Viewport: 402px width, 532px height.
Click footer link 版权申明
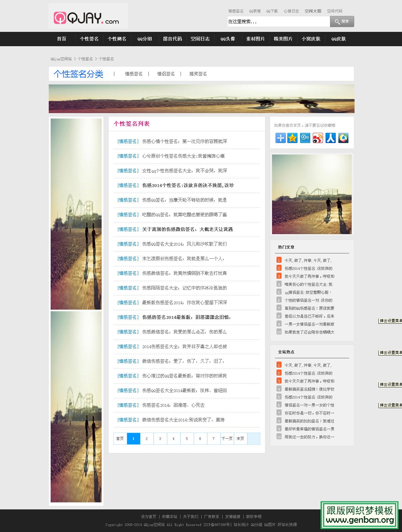coord(254,517)
